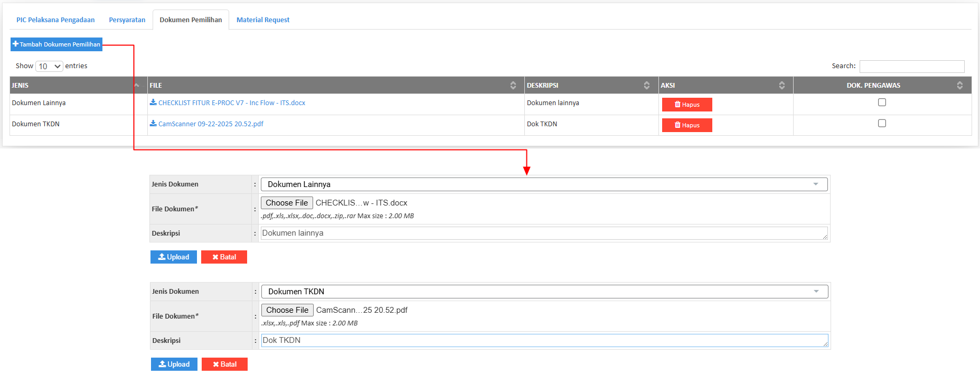Screen dimensions: 980x373
Task: Click sort icon in DOK. PENGAWAS header
Action: (x=959, y=86)
